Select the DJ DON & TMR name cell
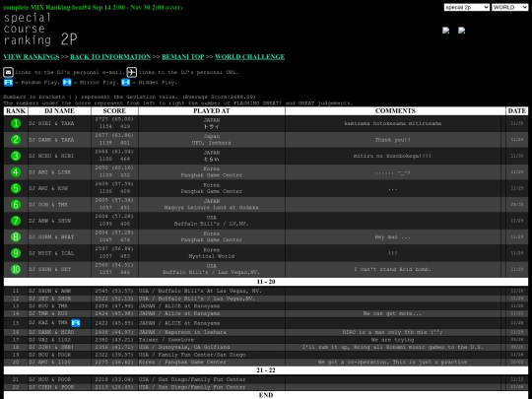Image resolution: width=532 pixels, height=399 pixels. tap(59, 205)
